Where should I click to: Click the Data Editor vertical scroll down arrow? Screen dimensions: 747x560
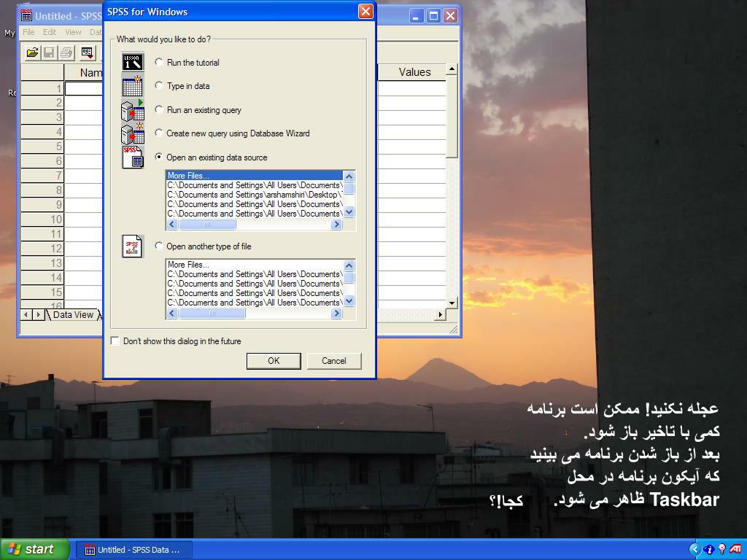[452, 303]
